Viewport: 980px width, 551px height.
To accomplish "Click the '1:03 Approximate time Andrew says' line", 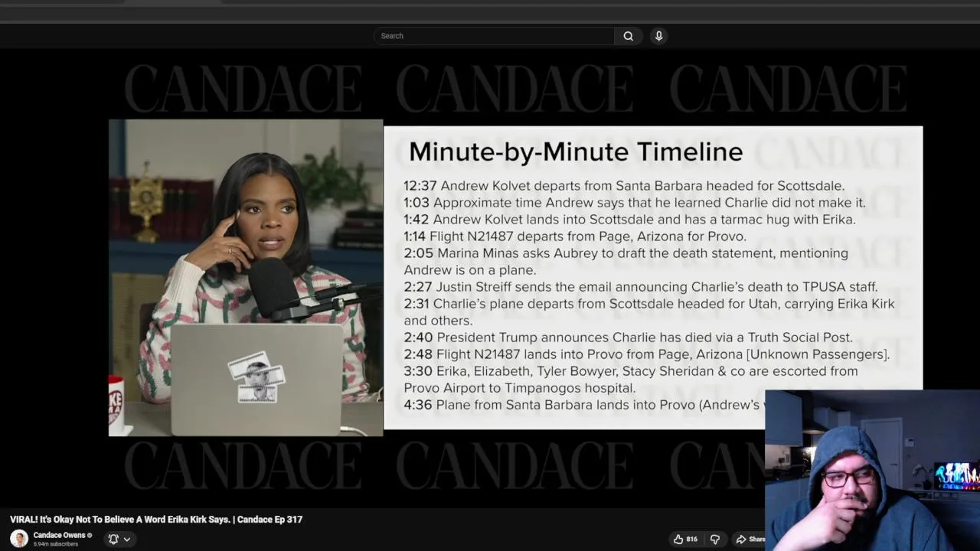I will (635, 203).
